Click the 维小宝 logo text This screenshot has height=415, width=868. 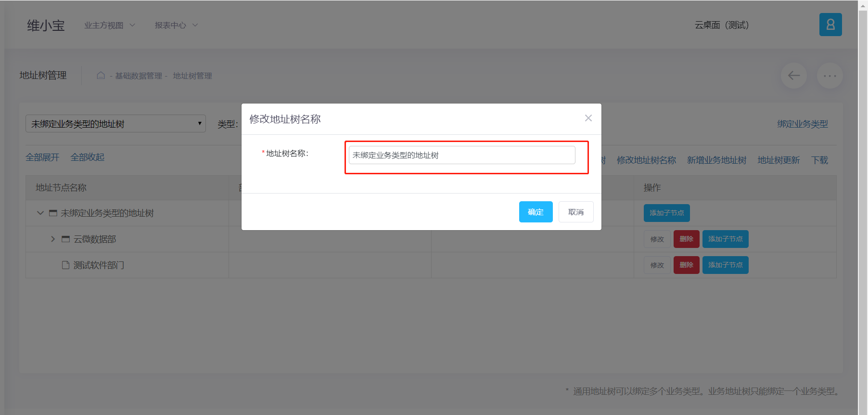46,26
